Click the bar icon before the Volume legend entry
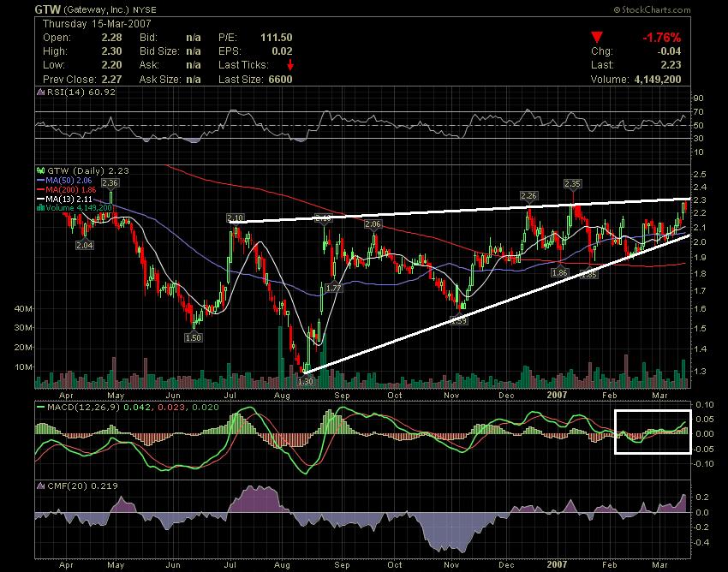This screenshot has height=572, width=728. point(41,207)
